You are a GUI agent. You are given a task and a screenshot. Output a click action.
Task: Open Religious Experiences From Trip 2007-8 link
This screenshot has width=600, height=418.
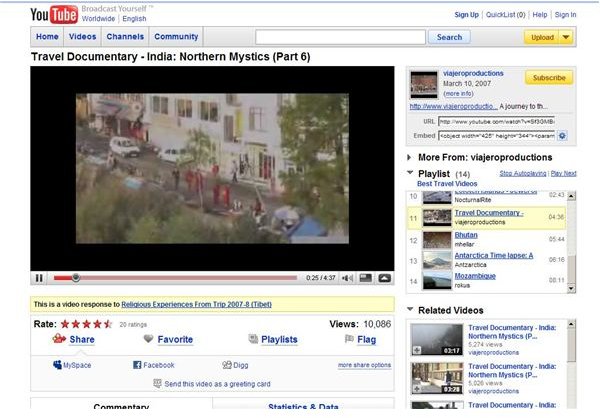196,304
